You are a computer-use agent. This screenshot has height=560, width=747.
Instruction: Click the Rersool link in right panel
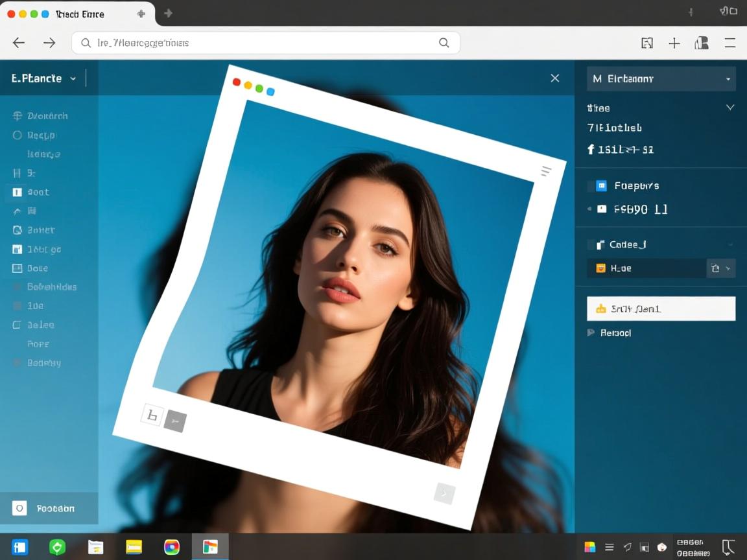[x=615, y=333]
